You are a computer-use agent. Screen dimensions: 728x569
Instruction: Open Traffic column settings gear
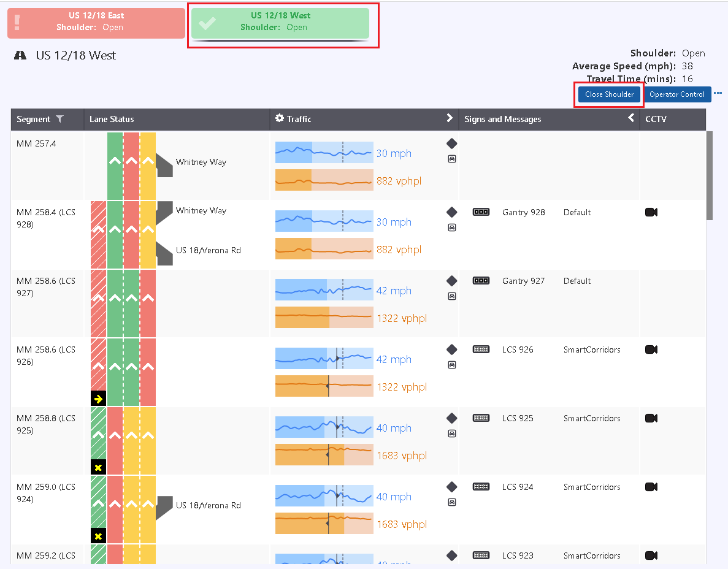[280, 118]
